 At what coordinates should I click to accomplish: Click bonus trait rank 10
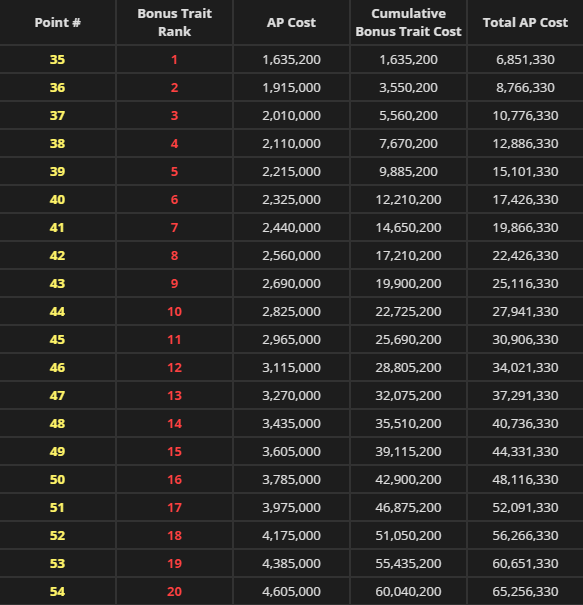pos(174,311)
